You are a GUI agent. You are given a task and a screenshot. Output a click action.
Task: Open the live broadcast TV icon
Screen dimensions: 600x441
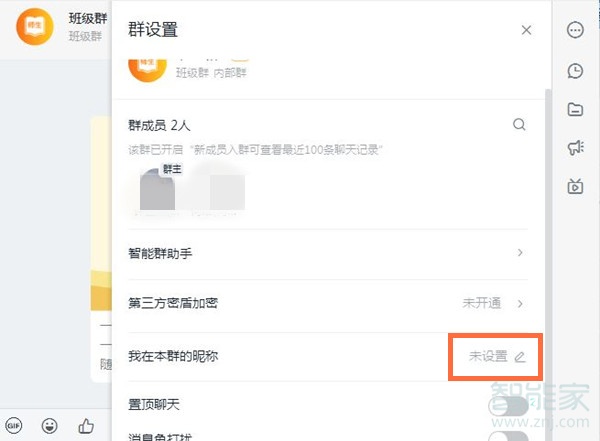click(575, 186)
